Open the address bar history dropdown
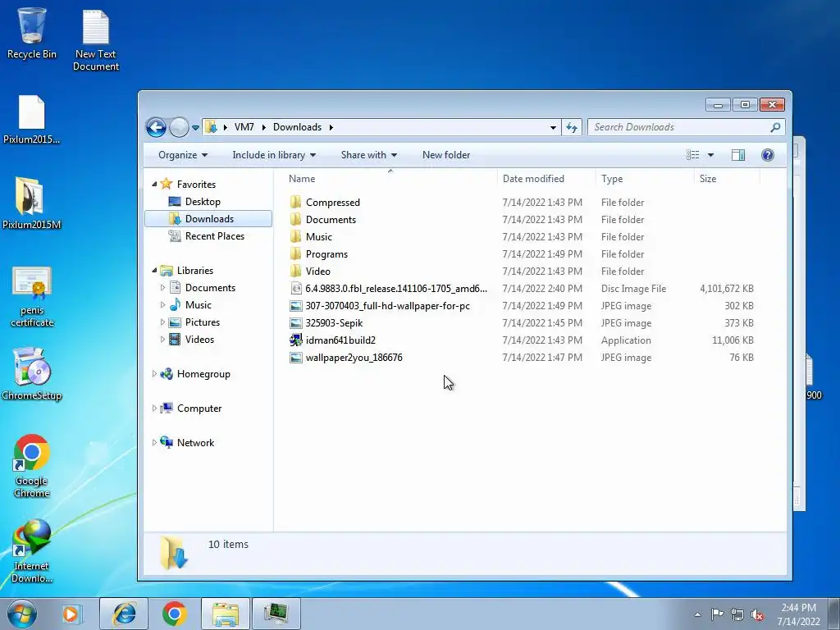Image resolution: width=840 pixels, height=630 pixels. 553,127
